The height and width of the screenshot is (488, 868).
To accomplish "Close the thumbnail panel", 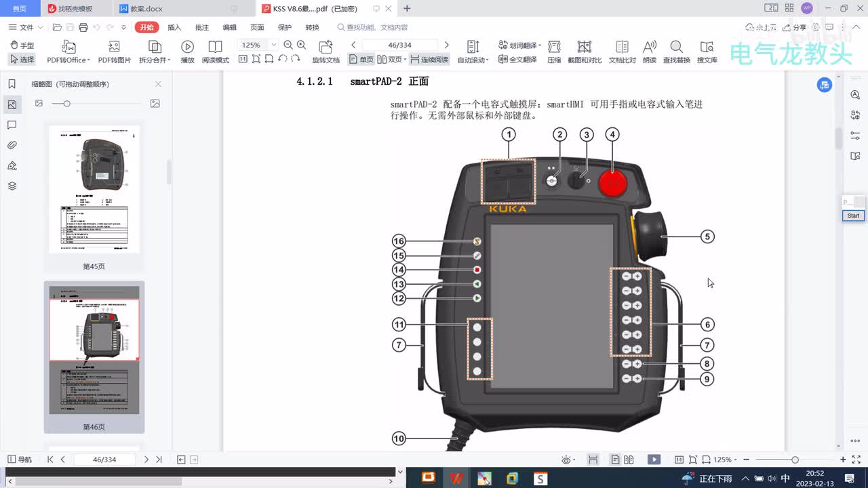I will tap(158, 84).
